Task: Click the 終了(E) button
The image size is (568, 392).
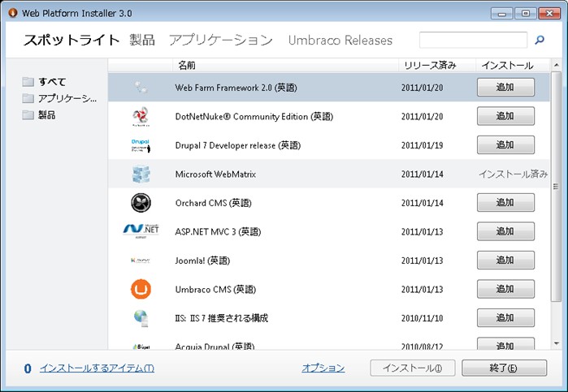Action: [504, 368]
